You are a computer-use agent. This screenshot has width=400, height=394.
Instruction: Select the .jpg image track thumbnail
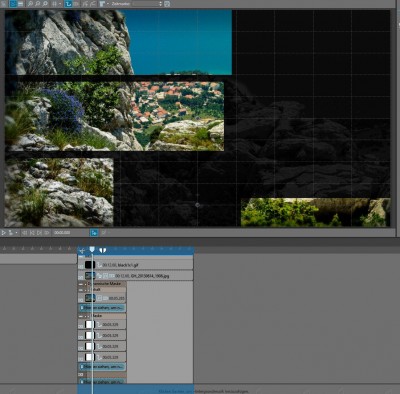pyautogui.click(x=90, y=276)
